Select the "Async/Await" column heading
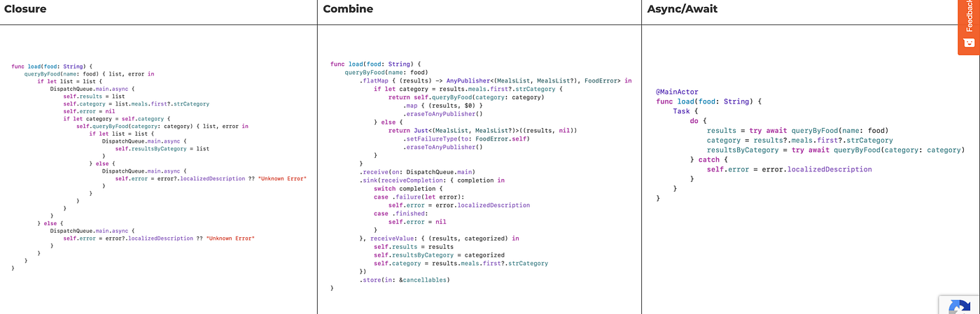This screenshot has width=980, height=314. [682, 9]
